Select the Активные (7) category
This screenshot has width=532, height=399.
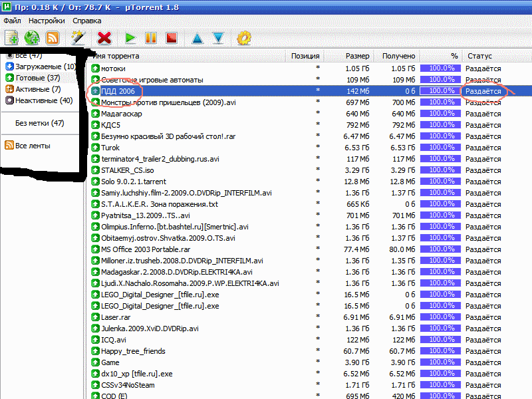pos(34,89)
